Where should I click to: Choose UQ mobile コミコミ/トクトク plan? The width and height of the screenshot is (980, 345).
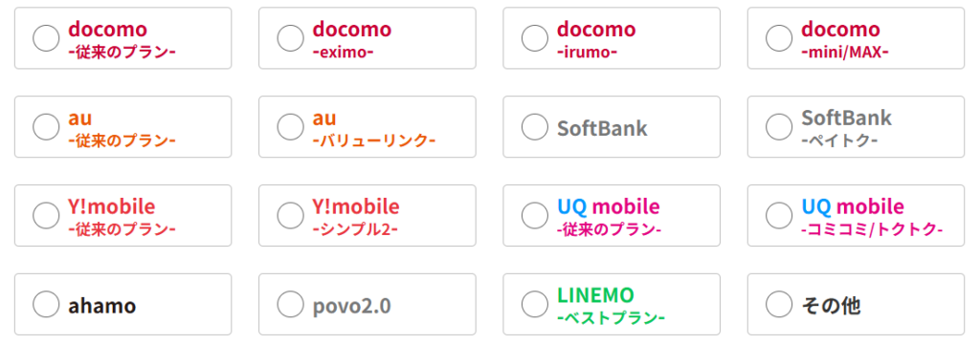click(779, 216)
